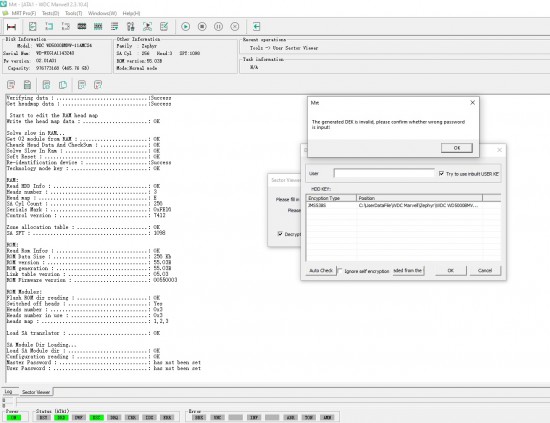Screen dimensions: 550x423
Task: Click the log toolbar icon with red arrow
Action: click(x=98, y=85)
